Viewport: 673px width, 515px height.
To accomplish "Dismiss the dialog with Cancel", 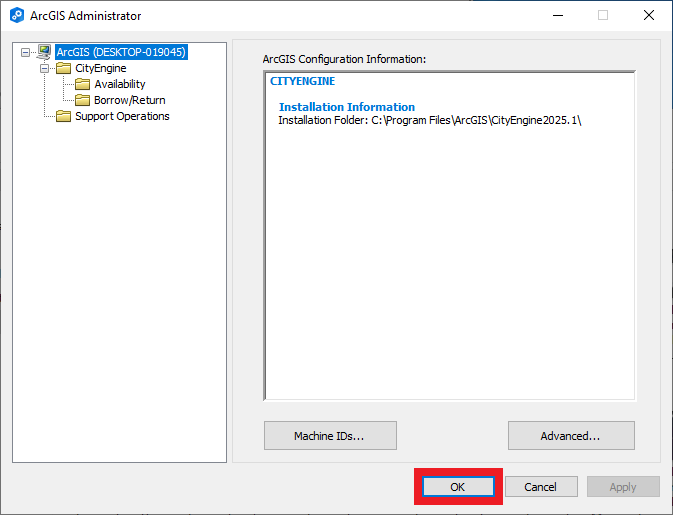I will point(540,487).
